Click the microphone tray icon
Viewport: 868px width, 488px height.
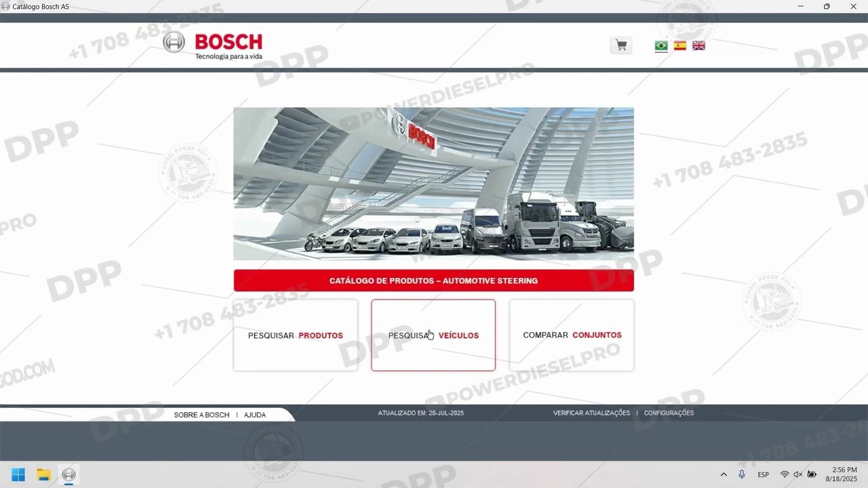pyautogui.click(x=742, y=474)
